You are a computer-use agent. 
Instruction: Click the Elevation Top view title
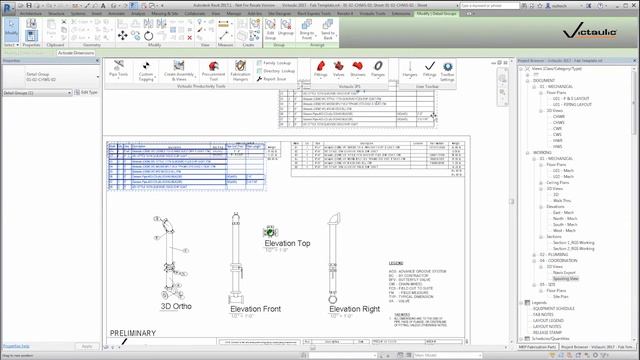point(287,243)
